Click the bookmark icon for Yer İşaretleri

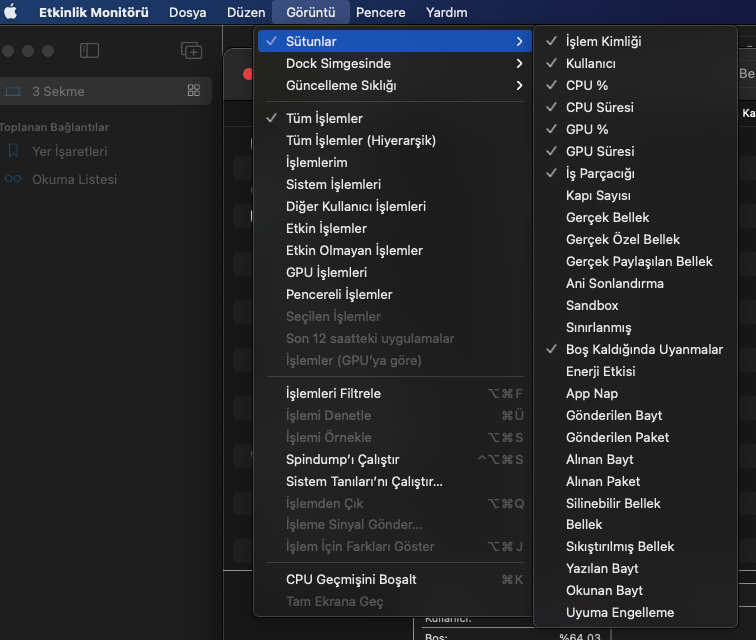[14, 151]
